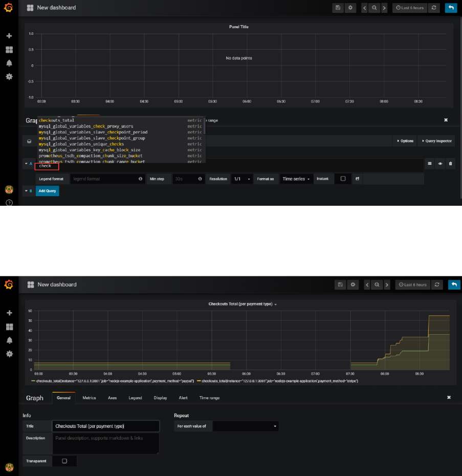Image resolution: width=462 pixels, height=476 pixels.
Task: Open the Resolution 1/1 dropdown
Action: point(242,179)
